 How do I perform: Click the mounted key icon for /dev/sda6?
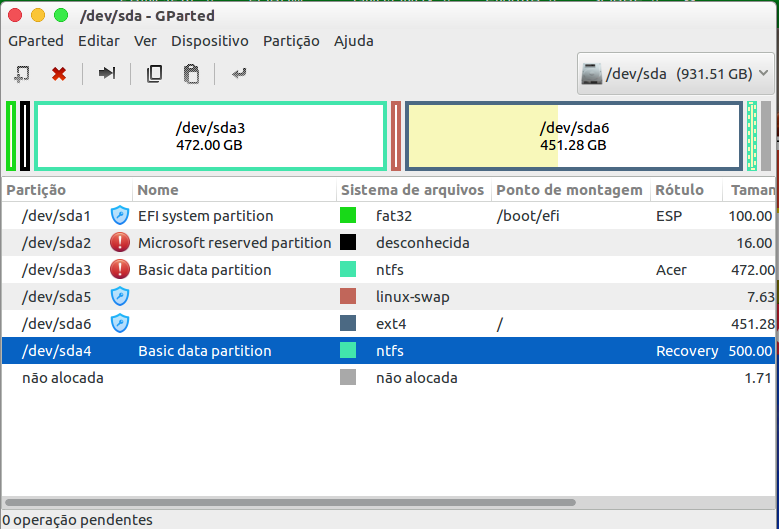coord(120,323)
